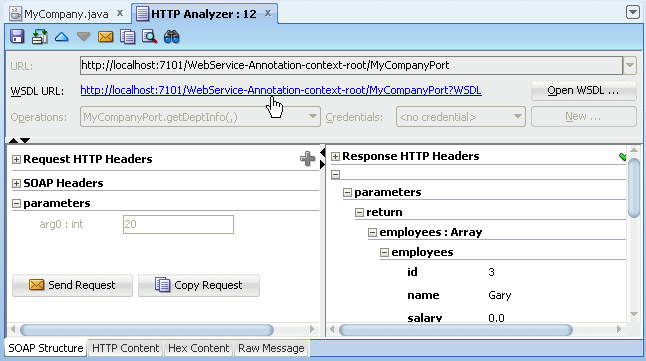Collapse the unnamed response root node
The width and height of the screenshot is (646, 361).
pos(335,175)
